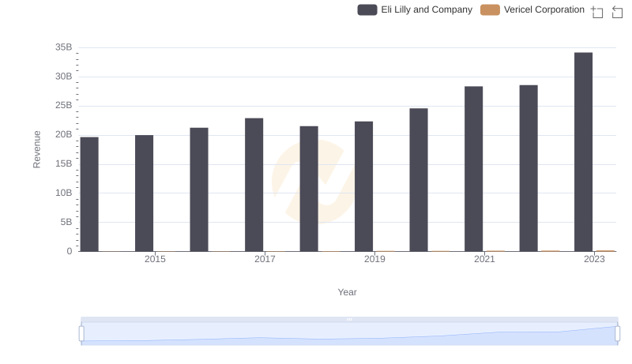The width and height of the screenshot is (632, 364).
Task: Click the small Vericel bar for 2023
Action: point(605,251)
